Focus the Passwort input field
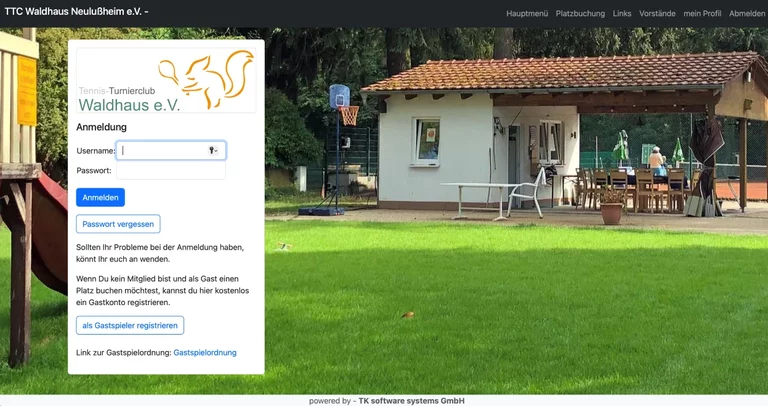This screenshot has height=406, width=768. (x=171, y=171)
